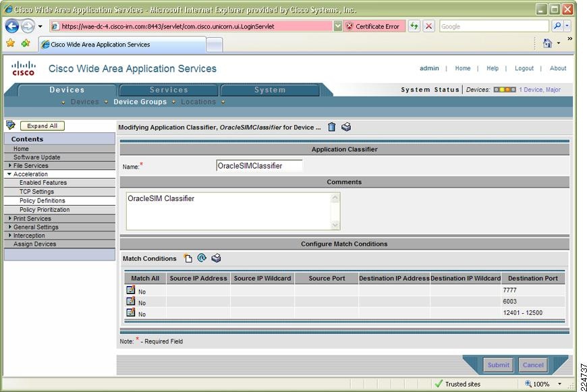This screenshot has height=392, width=587.
Task: Delete the classifier with trash icon
Action: pos(331,127)
